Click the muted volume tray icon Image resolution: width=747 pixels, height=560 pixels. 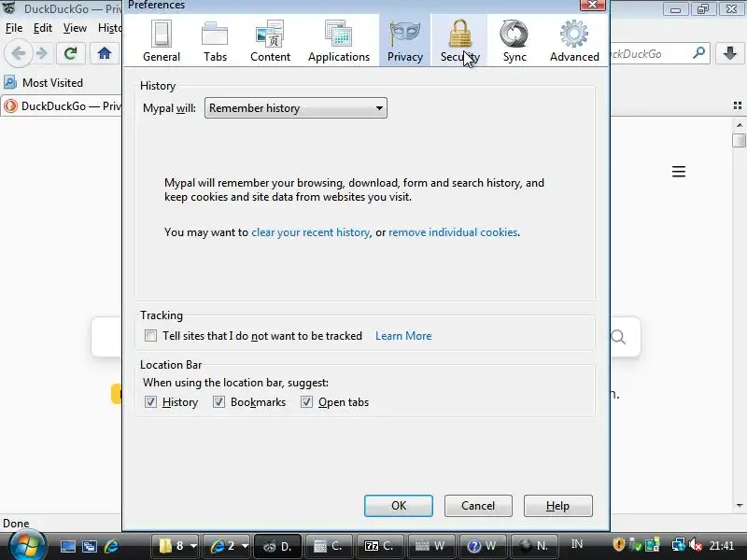695,544
